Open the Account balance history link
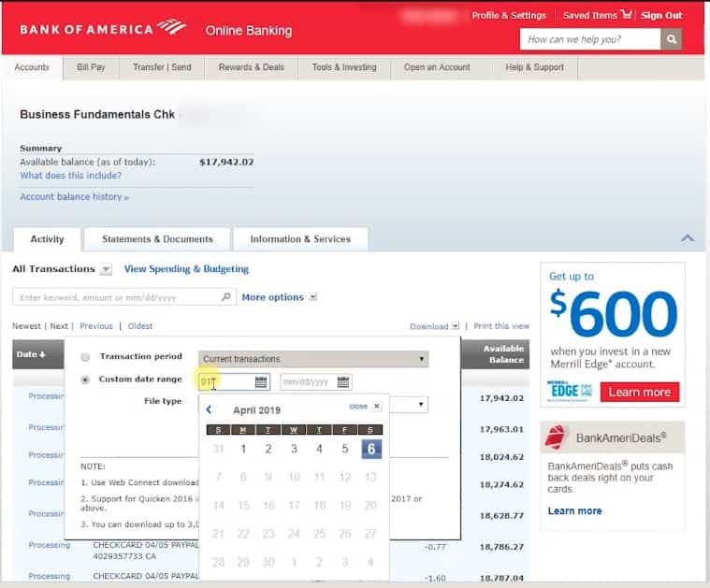This screenshot has height=588, width=710. point(74,197)
